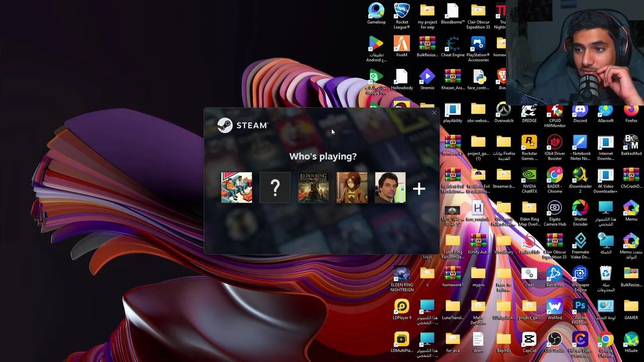Open Freemake Video Downloader shortcut
This screenshot has width=644, height=362.
[x=580, y=246]
